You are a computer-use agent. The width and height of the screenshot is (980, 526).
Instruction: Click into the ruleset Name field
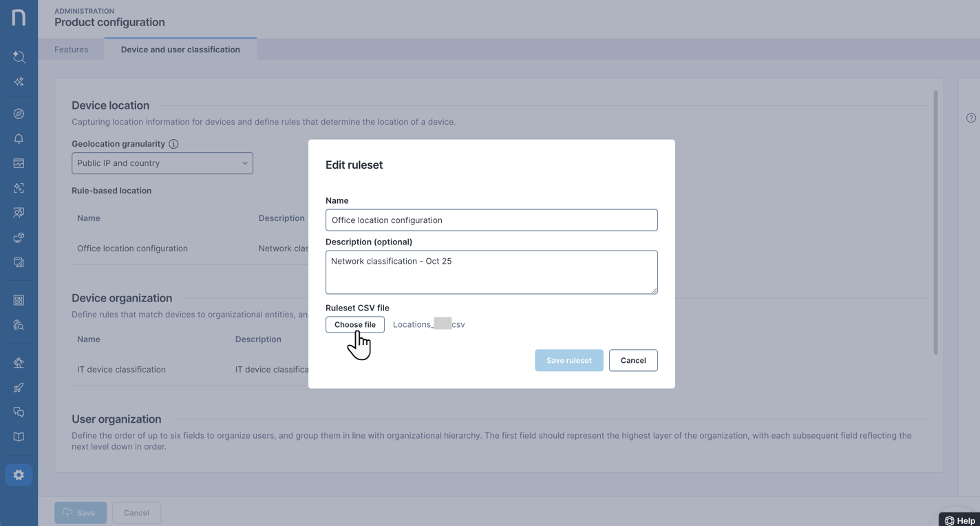[491, 220]
